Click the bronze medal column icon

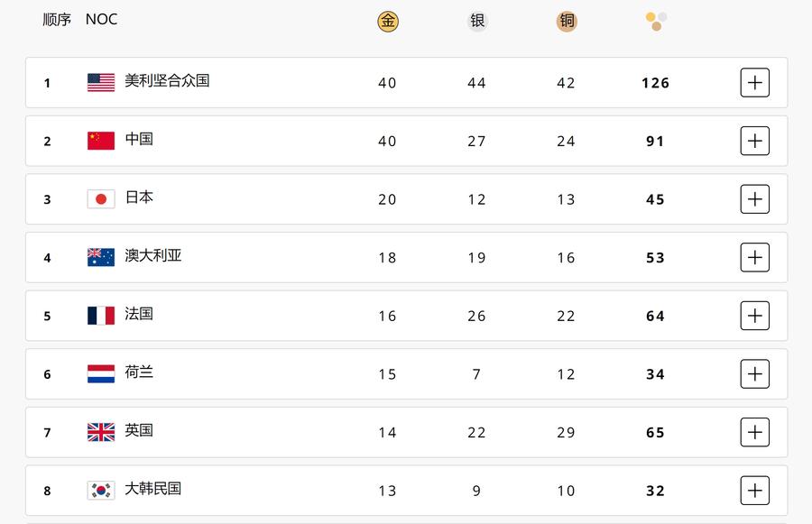(567, 22)
